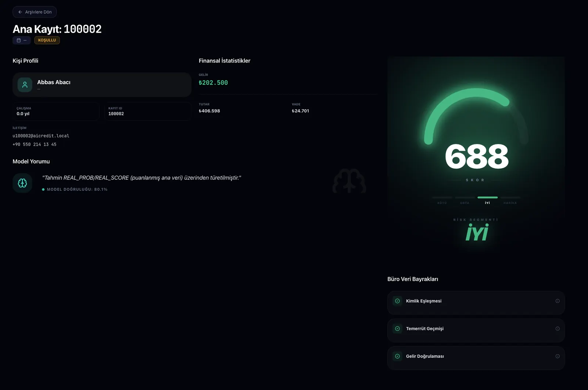Expand the Temerrüt Geçmişi flag row
Viewport: 588px width, 390px height.
point(476,330)
